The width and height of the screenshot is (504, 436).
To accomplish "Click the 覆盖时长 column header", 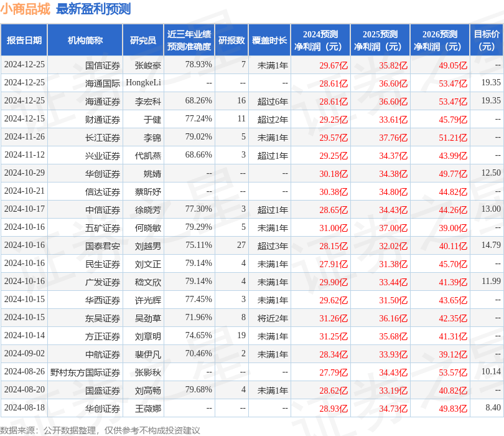I will (x=269, y=40).
